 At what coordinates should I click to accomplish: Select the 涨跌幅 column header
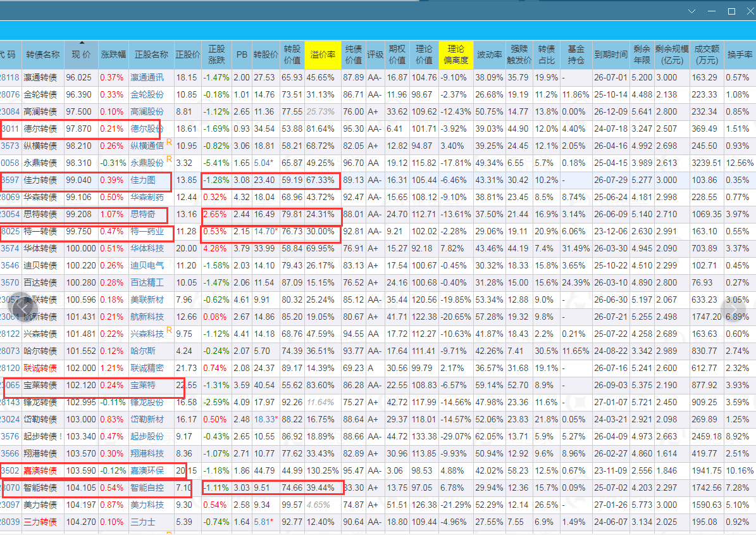[114, 54]
